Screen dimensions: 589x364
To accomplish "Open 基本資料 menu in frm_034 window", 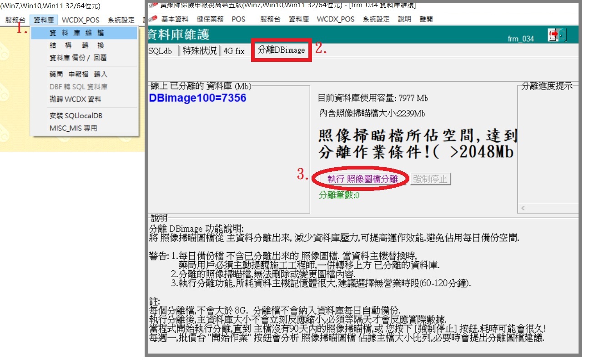I will pyautogui.click(x=175, y=19).
